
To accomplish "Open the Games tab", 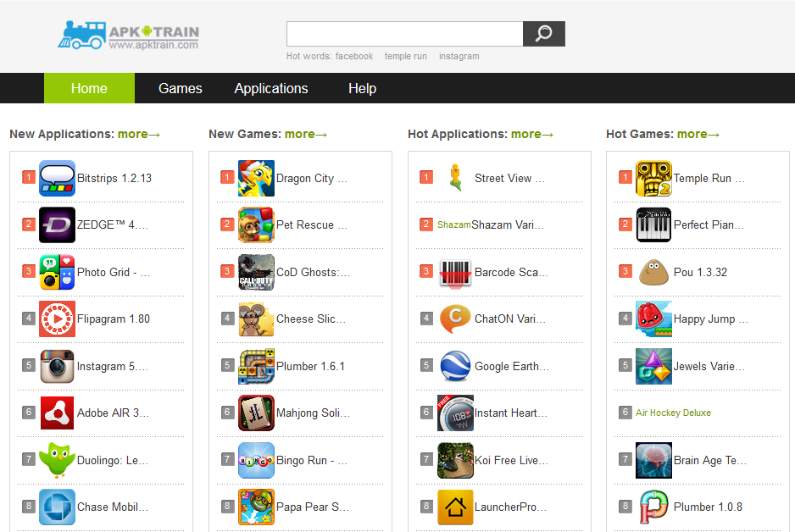I will point(180,88).
